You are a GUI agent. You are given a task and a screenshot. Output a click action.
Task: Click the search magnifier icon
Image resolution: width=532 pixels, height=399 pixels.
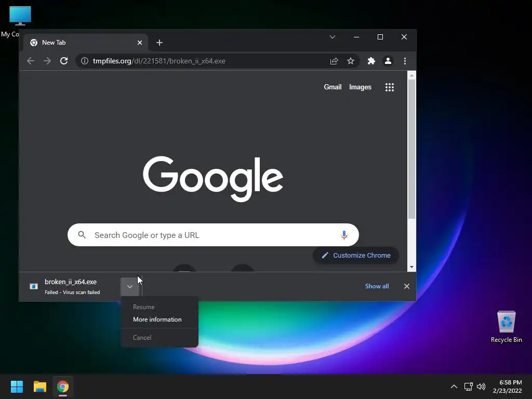82,235
